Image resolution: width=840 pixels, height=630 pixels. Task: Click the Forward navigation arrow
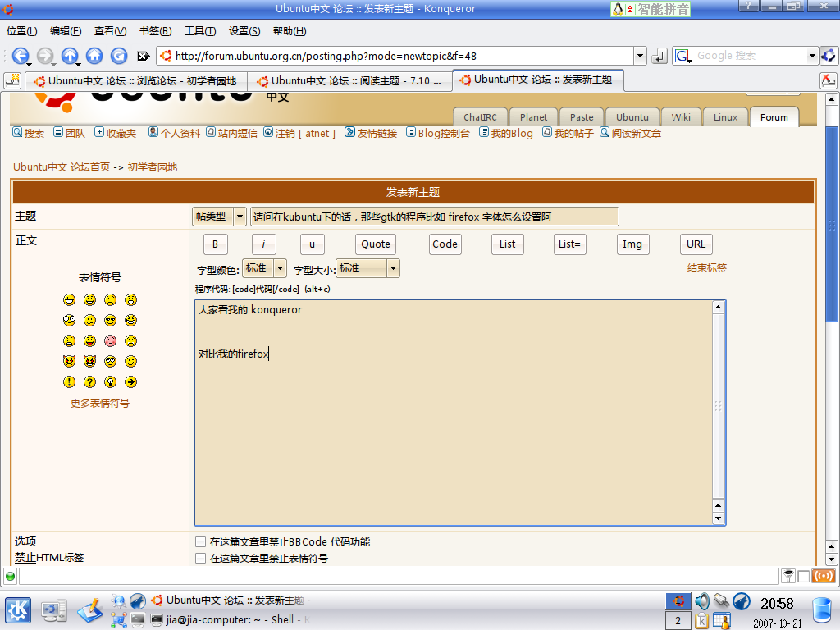tap(45, 56)
